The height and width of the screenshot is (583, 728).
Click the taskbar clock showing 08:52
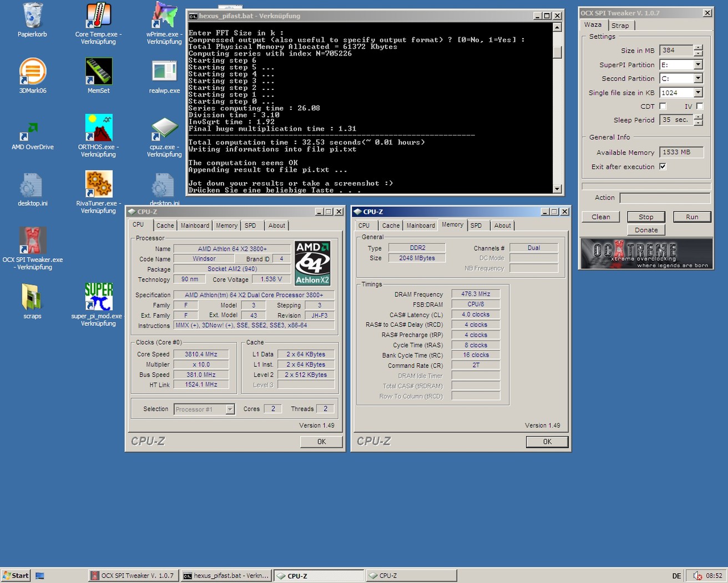tap(714, 576)
